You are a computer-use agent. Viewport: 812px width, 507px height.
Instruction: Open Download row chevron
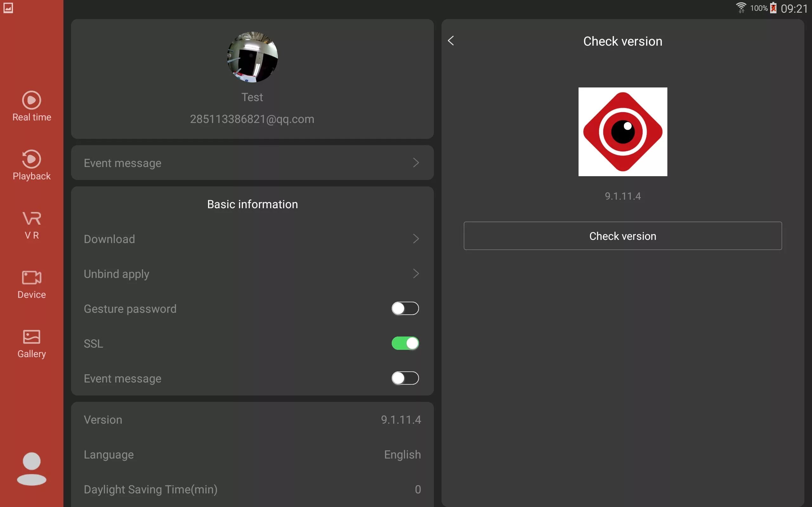click(x=416, y=239)
